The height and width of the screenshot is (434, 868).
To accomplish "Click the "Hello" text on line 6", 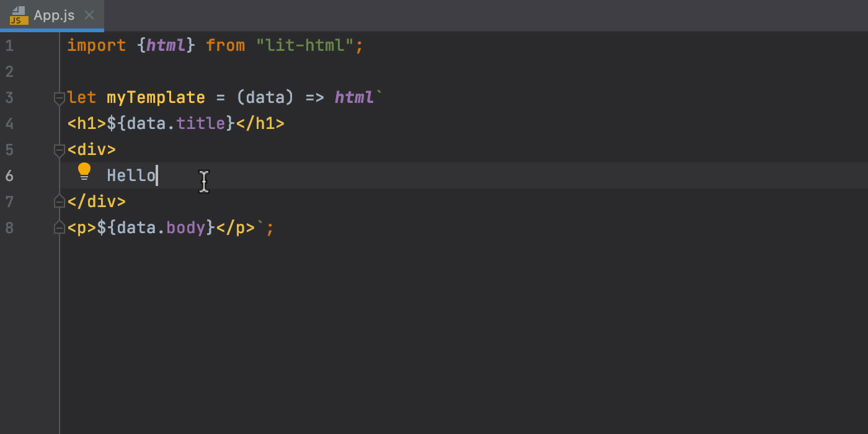I will [x=131, y=175].
